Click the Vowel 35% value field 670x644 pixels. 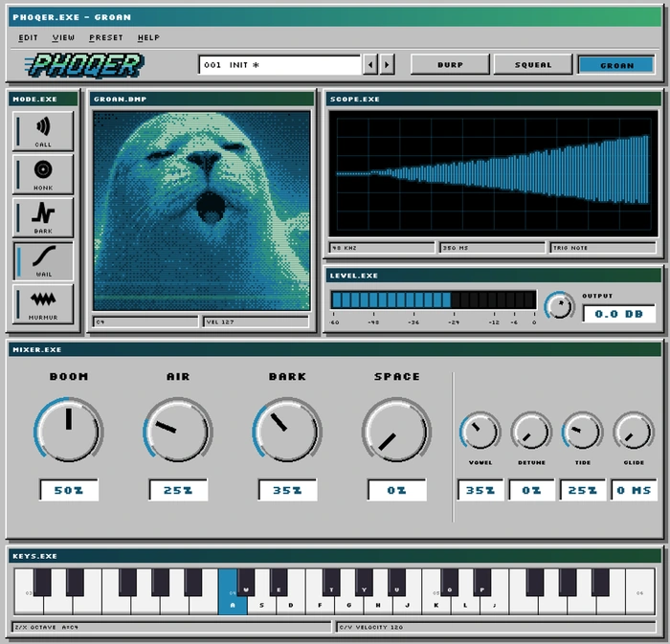480,490
